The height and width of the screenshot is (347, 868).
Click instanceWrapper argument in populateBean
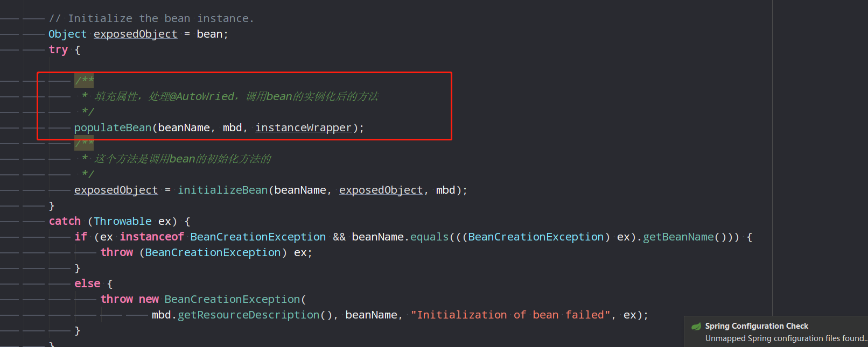coord(303,128)
